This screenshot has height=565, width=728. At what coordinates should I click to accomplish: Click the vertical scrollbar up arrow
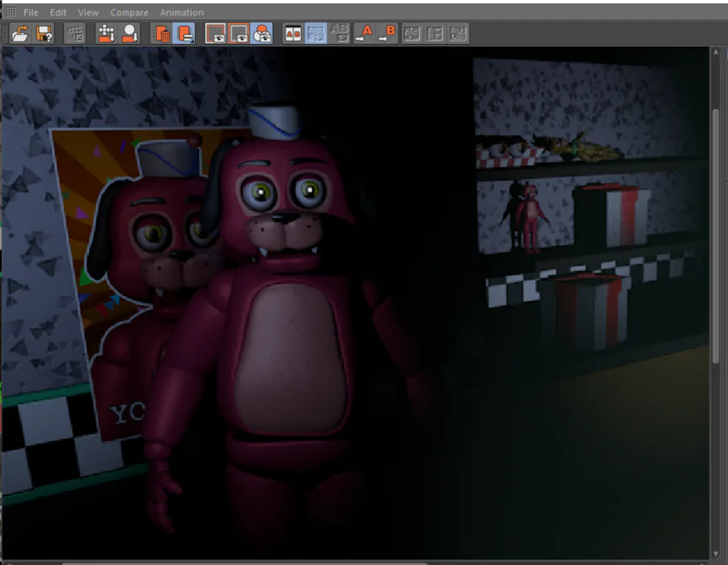click(716, 52)
